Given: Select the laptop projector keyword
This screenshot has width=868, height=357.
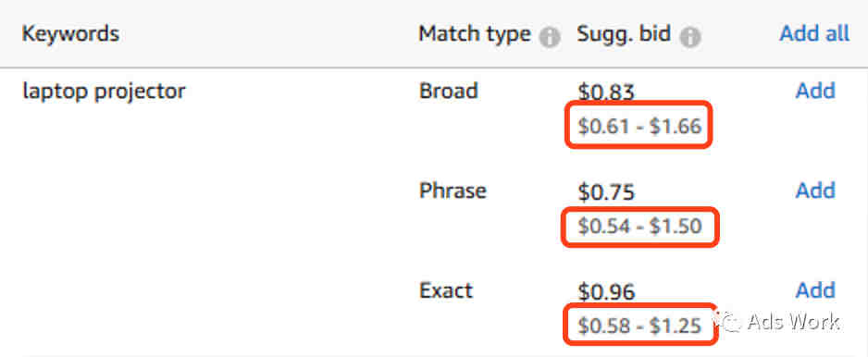Looking at the screenshot, I should 104,92.
